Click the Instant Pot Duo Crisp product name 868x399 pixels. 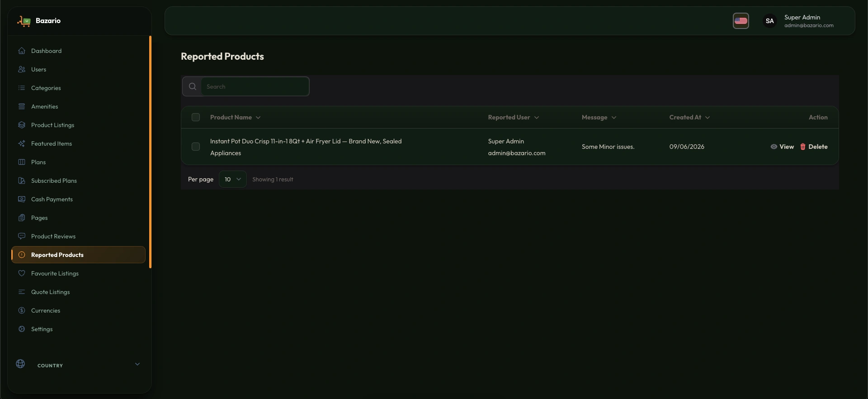coord(306,141)
